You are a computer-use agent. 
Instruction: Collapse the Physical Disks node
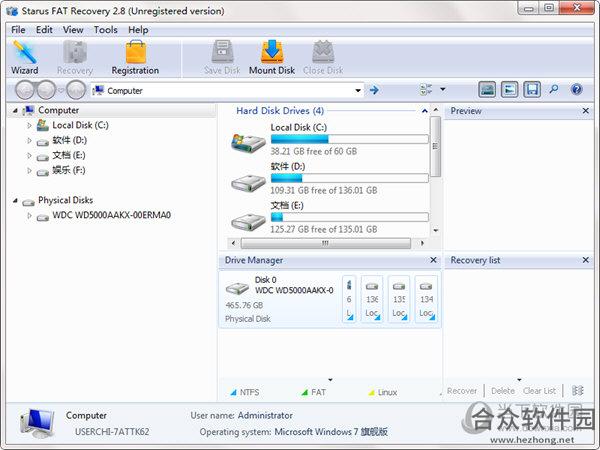coord(15,201)
